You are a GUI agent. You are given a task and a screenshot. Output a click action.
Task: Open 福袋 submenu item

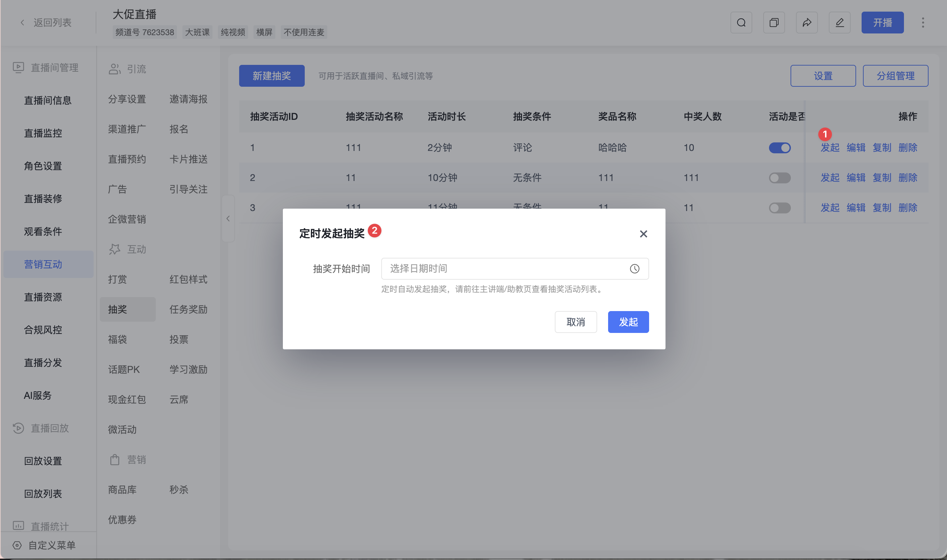pos(118,340)
